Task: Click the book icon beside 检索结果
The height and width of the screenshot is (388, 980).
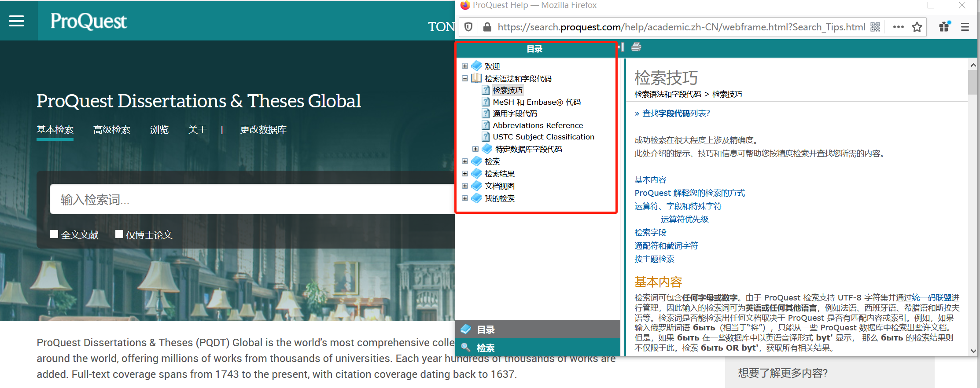Action: click(x=476, y=173)
